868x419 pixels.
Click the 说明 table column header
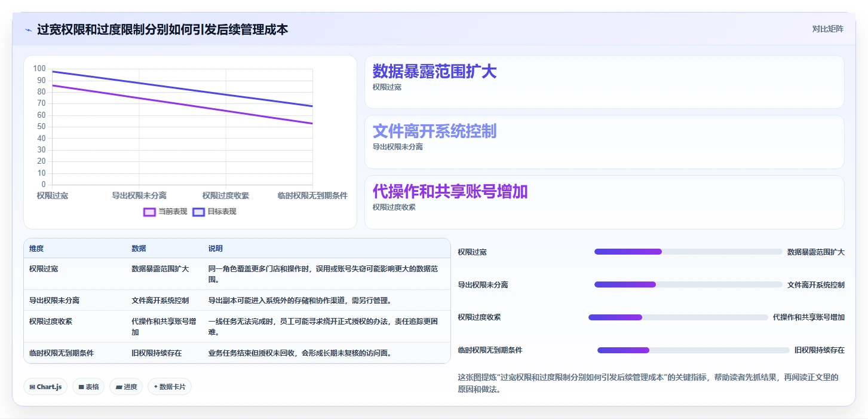[x=215, y=249]
